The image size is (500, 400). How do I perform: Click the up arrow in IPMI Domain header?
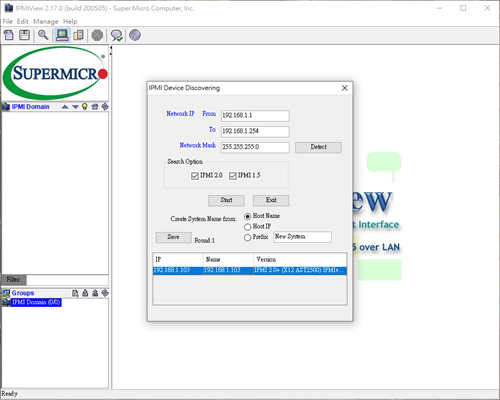click(65, 107)
